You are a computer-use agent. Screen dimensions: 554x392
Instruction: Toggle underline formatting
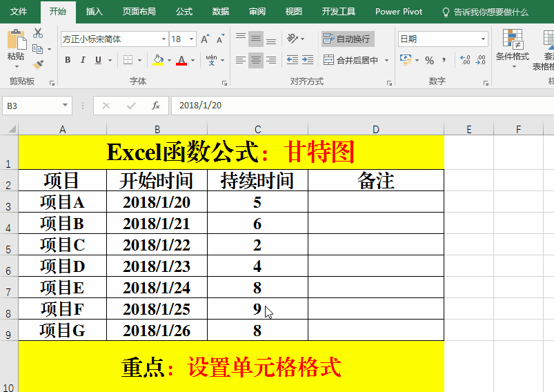(x=98, y=60)
